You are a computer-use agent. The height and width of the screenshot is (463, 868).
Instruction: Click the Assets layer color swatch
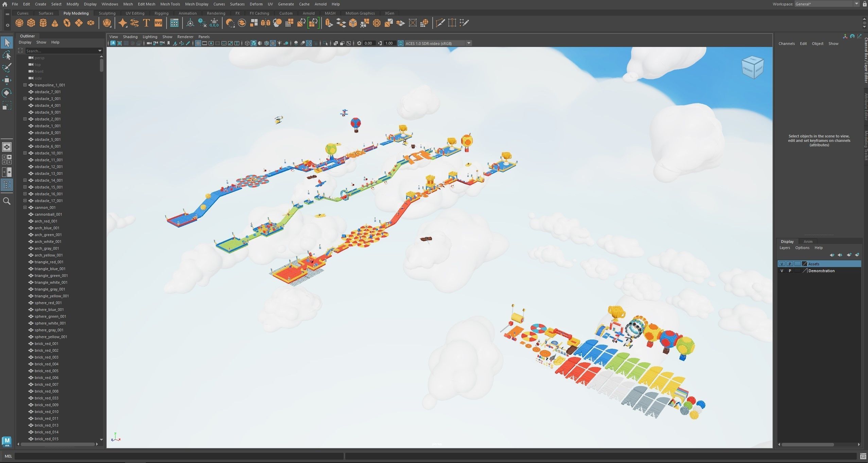click(804, 264)
